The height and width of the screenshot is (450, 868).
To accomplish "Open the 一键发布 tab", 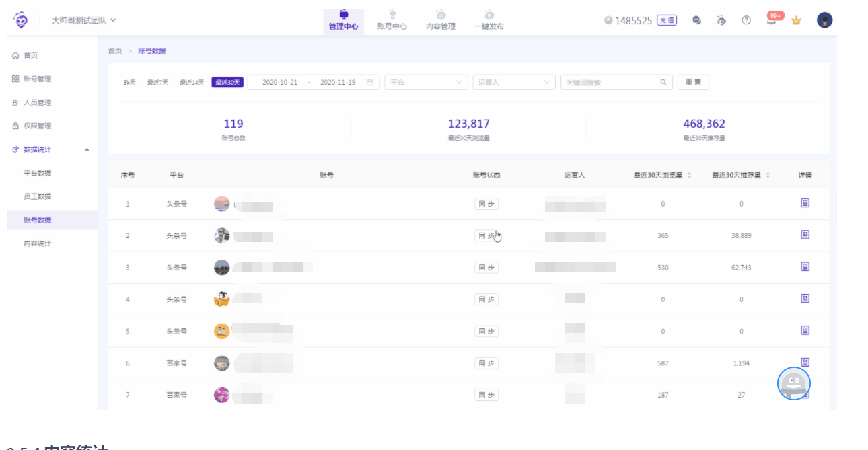I will click(489, 20).
